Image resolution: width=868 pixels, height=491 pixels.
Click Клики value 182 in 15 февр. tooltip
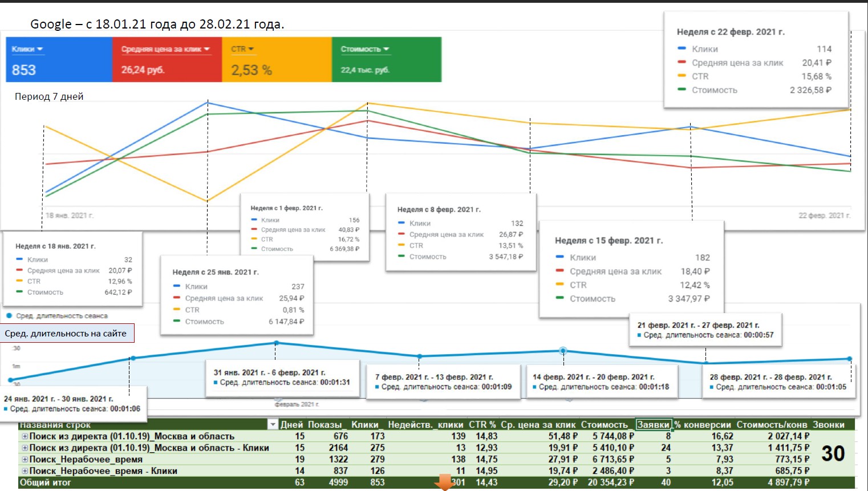[x=703, y=258]
